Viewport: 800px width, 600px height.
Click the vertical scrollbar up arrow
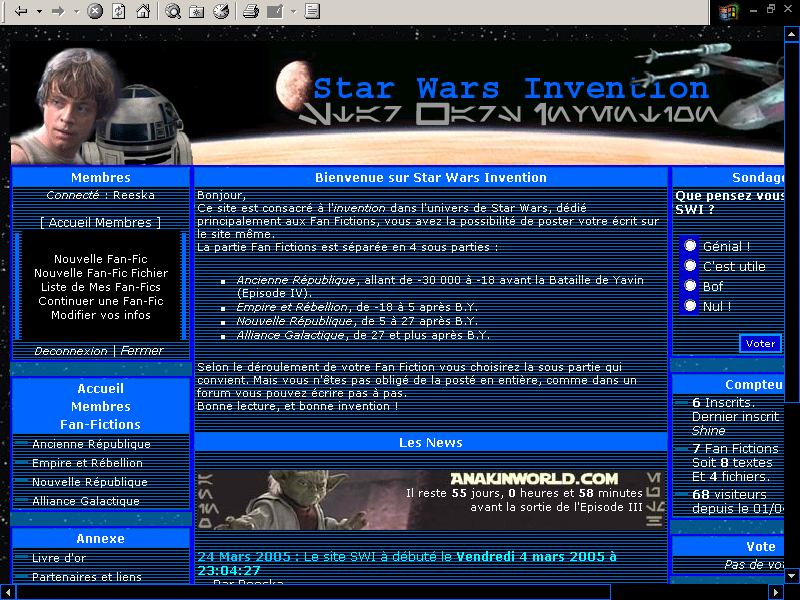tap(791, 34)
